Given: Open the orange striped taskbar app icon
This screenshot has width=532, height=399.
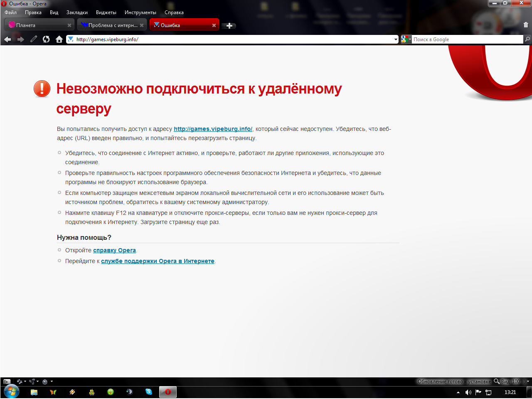Looking at the screenshot, I should [x=72, y=392].
